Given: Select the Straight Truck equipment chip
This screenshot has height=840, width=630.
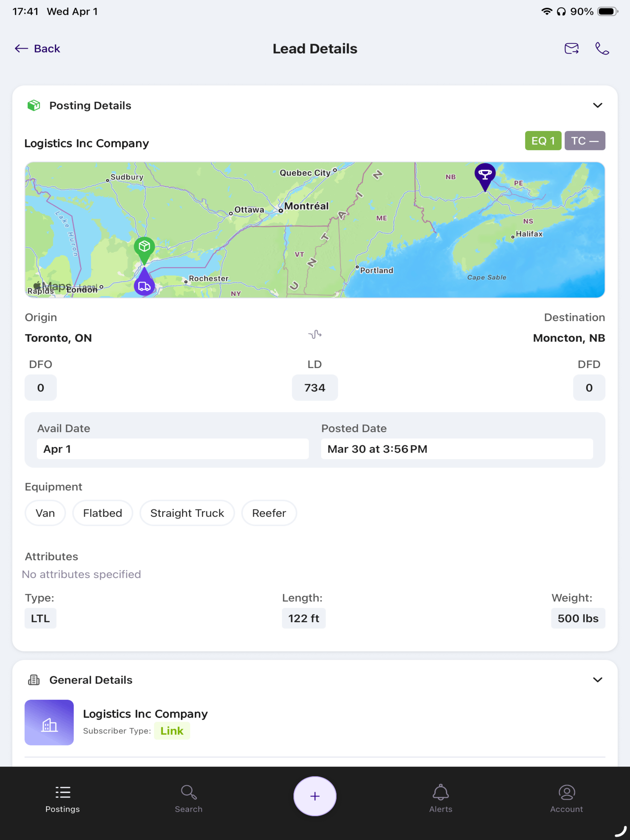Looking at the screenshot, I should pyautogui.click(x=187, y=513).
